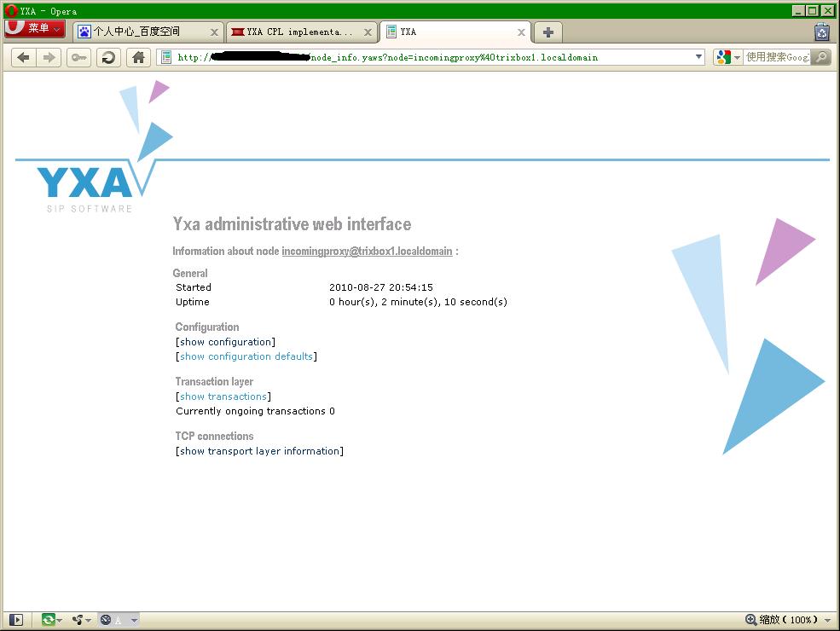This screenshot has width=840, height=631.
Task: Click 'Currently ongoing transactions 0' text
Action: tap(256, 411)
